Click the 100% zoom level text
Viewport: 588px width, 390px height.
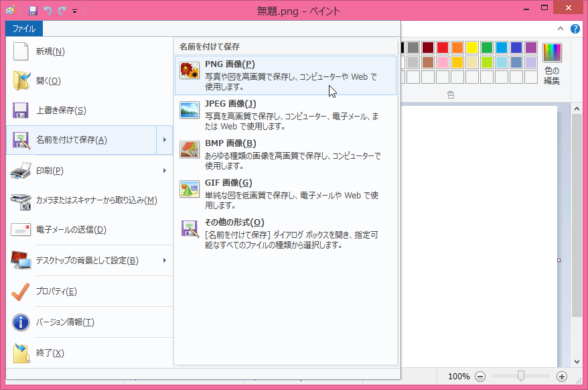click(459, 377)
